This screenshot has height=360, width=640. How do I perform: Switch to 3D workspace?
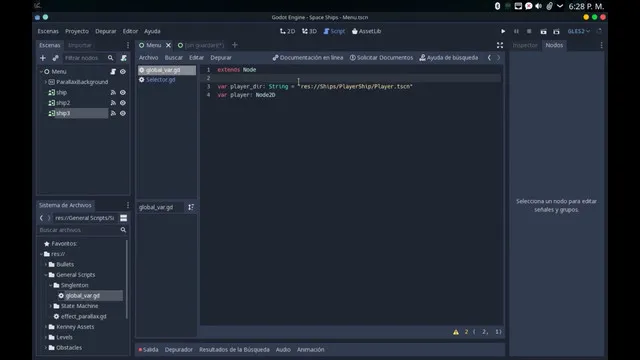click(309, 31)
